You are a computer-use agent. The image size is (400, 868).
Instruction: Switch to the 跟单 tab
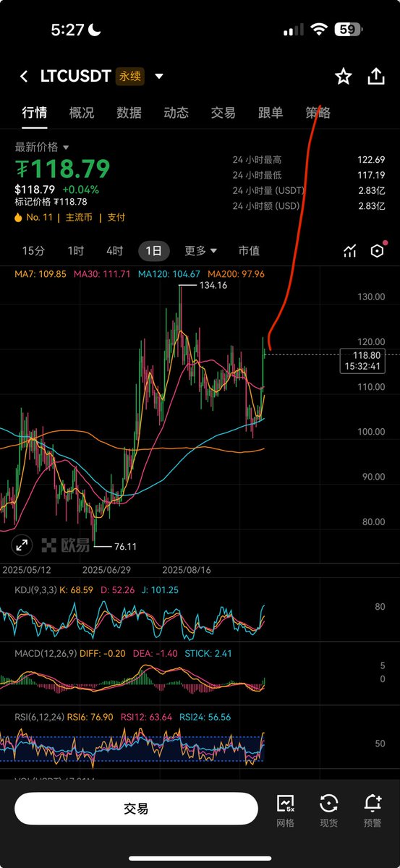[271, 113]
